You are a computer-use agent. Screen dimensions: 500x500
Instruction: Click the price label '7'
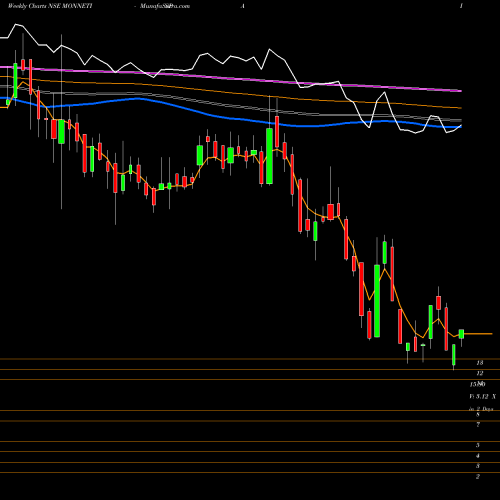pos(478,425)
